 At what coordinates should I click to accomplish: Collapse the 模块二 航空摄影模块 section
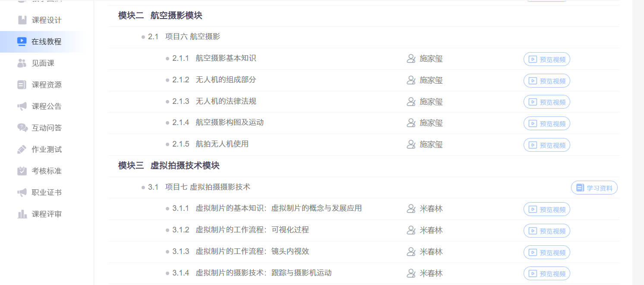click(160, 16)
